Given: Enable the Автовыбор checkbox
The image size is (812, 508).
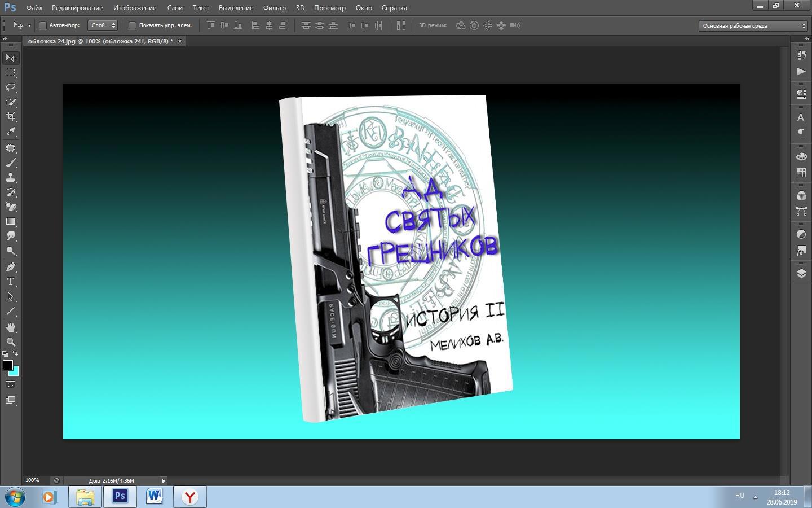Looking at the screenshot, I should click(x=43, y=25).
